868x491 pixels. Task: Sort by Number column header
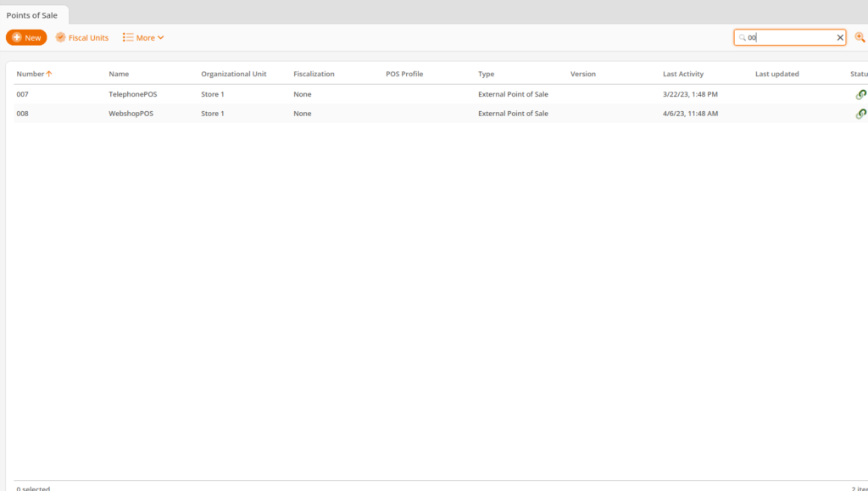click(x=31, y=74)
